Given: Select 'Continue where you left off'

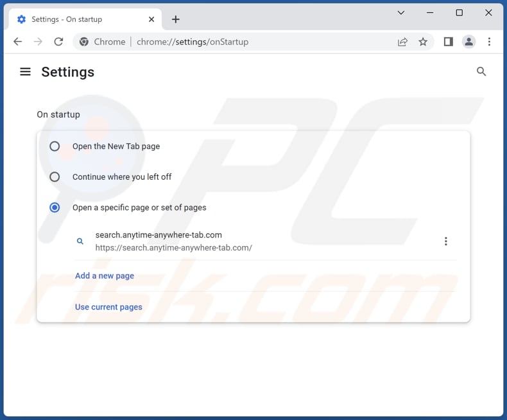Looking at the screenshot, I should point(55,177).
